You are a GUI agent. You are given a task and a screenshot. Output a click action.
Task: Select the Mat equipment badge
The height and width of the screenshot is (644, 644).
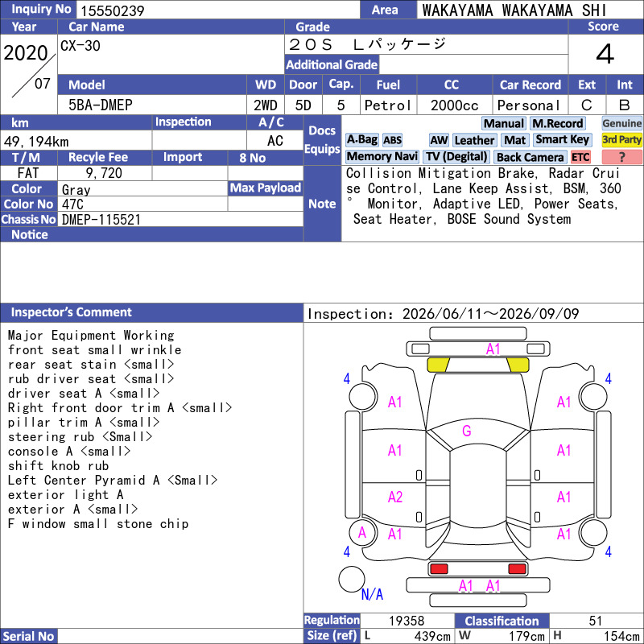pyautogui.click(x=514, y=140)
